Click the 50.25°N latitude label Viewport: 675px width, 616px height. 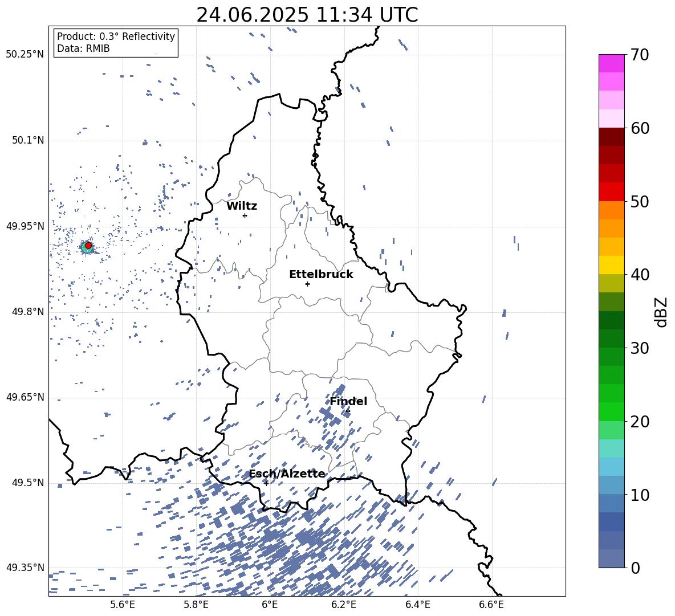[25, 55]
